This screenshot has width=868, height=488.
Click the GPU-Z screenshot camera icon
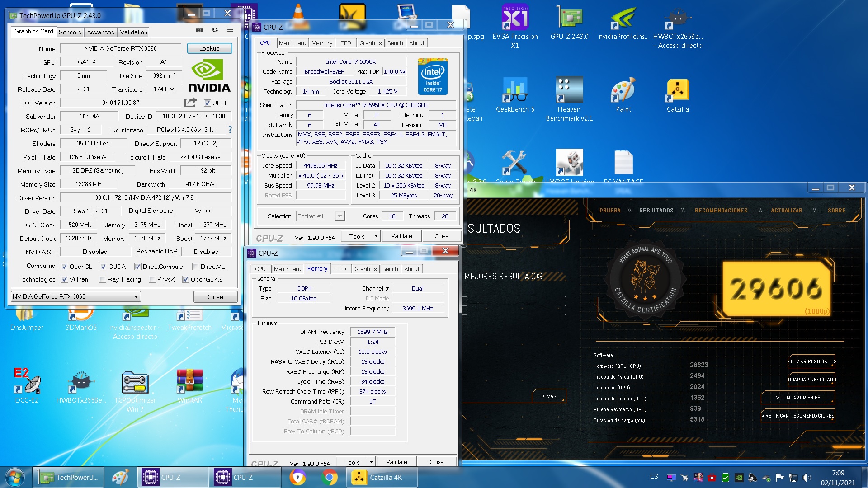click(x=199, y=30)
